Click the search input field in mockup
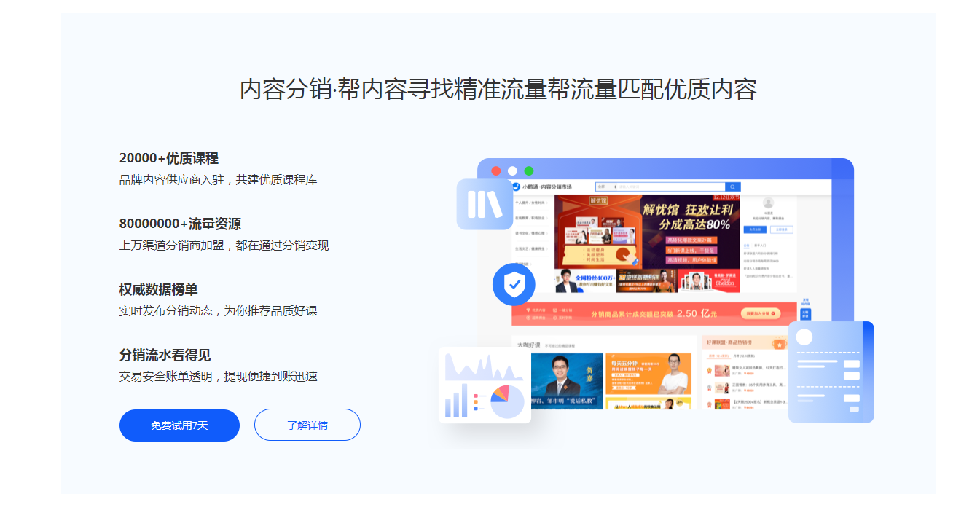Screen dimensions: 980x510 pyautogui.click(x=670, y=187)
